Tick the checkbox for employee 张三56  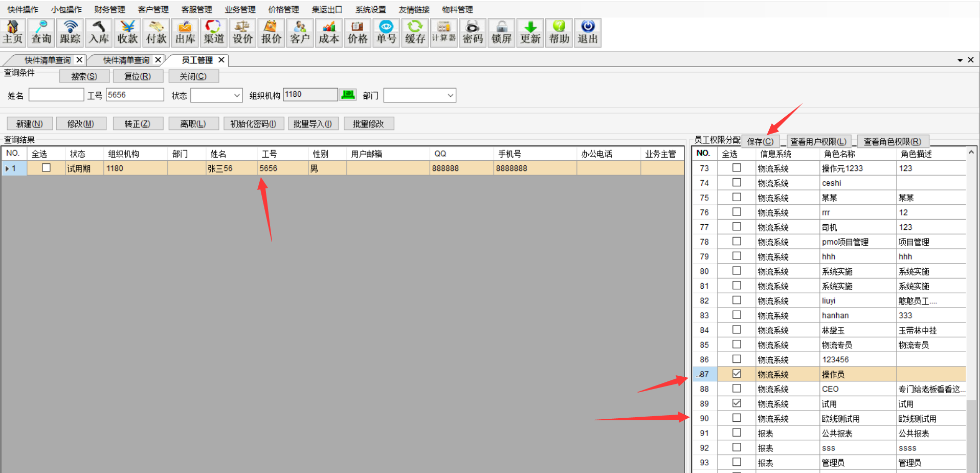tap(46, 168)
